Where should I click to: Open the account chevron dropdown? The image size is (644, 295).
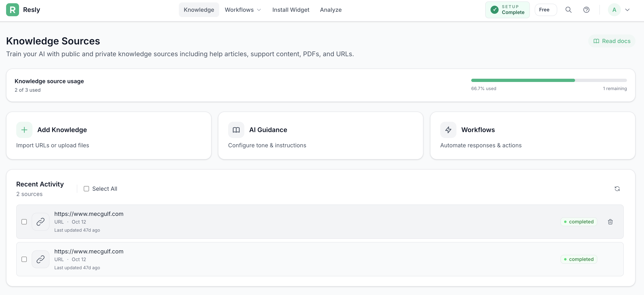point(628,10)
